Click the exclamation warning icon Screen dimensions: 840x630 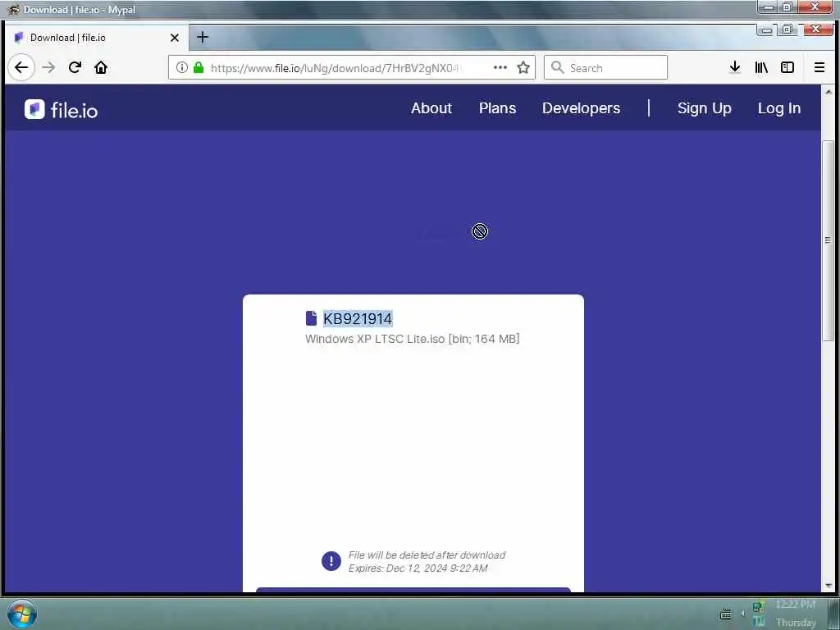[331, 561]
